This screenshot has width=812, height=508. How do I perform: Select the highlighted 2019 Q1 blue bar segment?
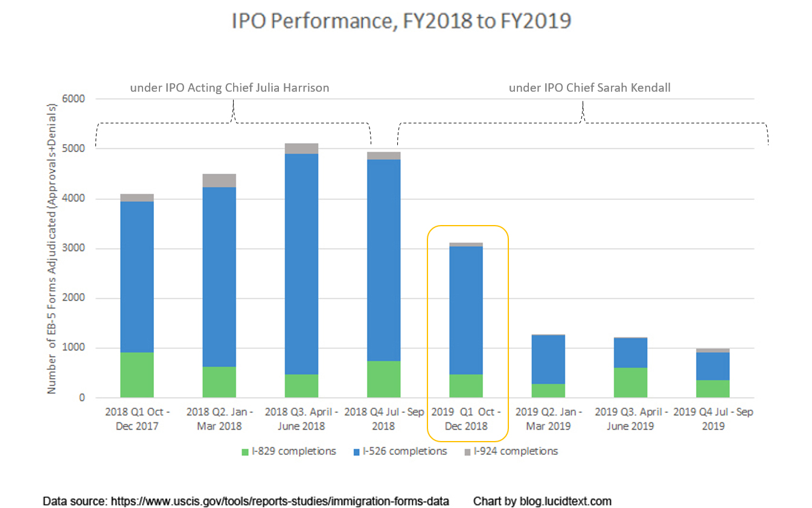point(466,311)
